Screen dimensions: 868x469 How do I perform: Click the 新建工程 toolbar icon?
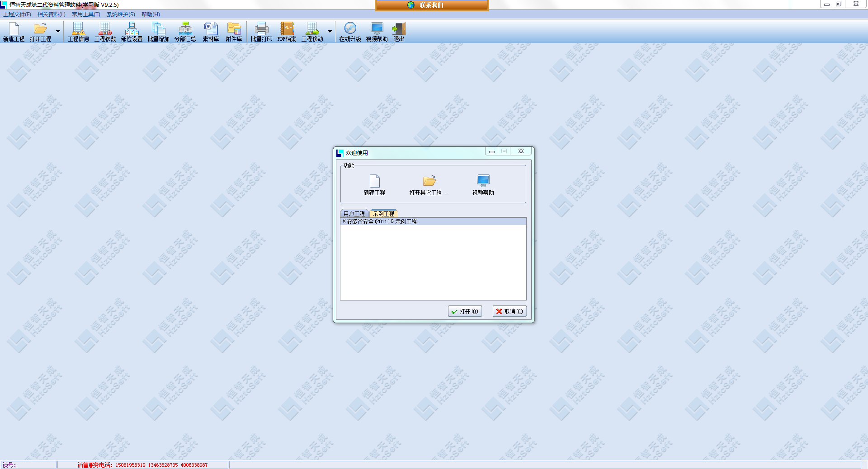pyautogui.click(x=14, y=32)
